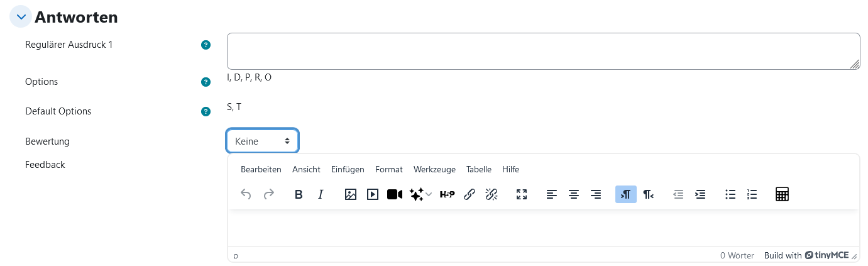Open the record video camera icon
The width and height of the screenshot is (868, 266).
coord(395,194)
